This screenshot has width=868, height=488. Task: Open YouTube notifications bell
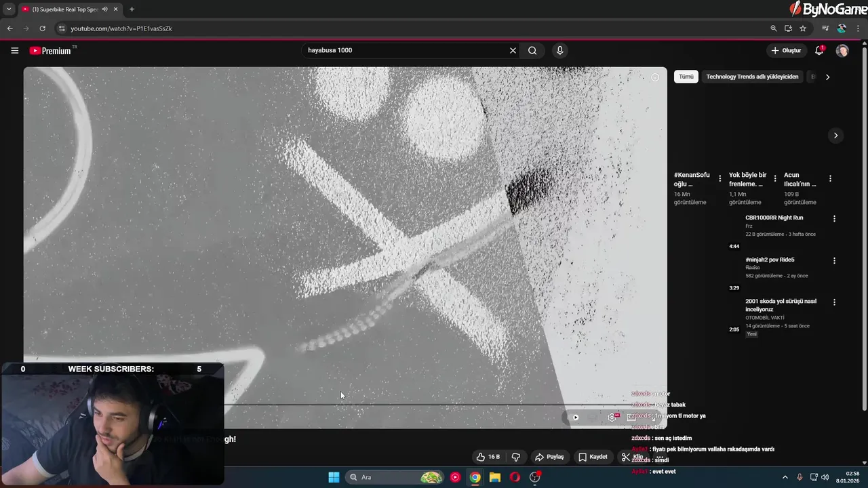[819, 50]
